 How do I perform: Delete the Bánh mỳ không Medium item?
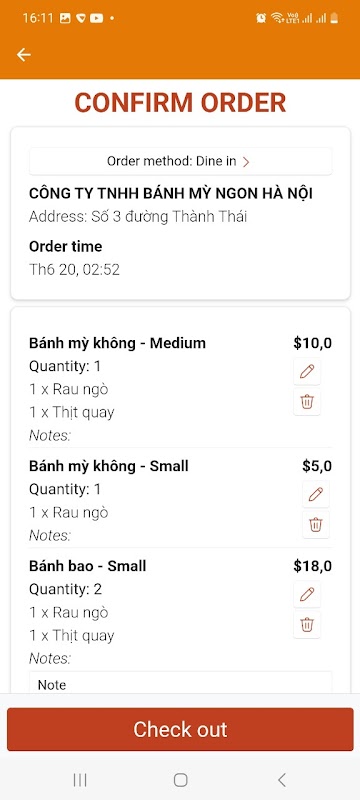tap(307, 402)
